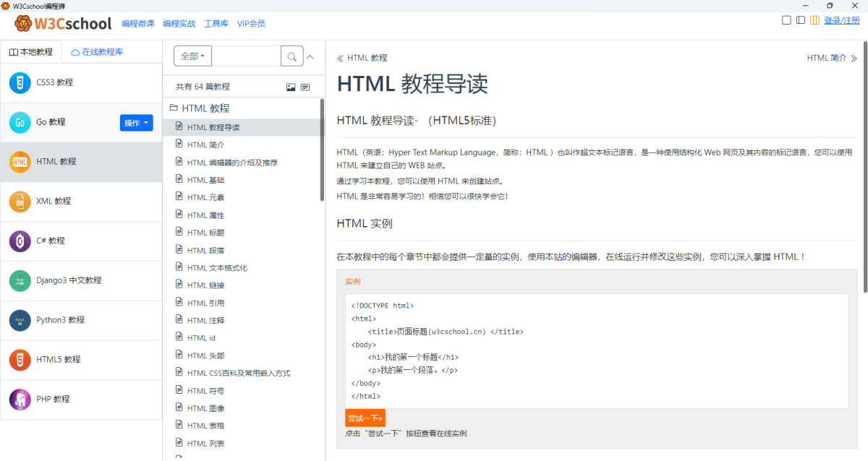Open the 操作 dropdown on Go 教程
The height and width of the screenshot is (461, 868).
[x=136, y=123]
